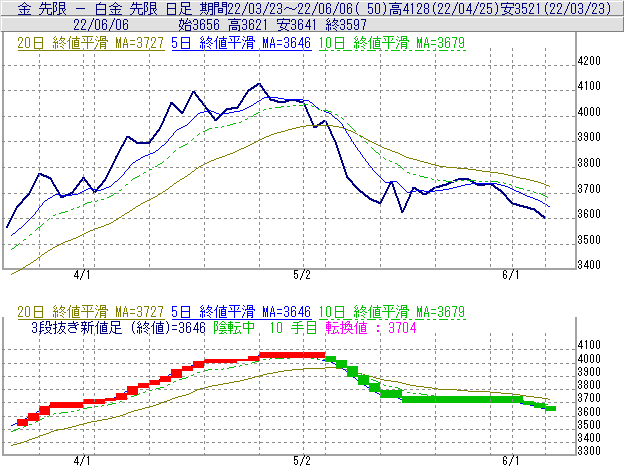This screenshot has width=624, height=475.
Task: Click the period high 高4128(22/04/25)
Action: (444, 8)
